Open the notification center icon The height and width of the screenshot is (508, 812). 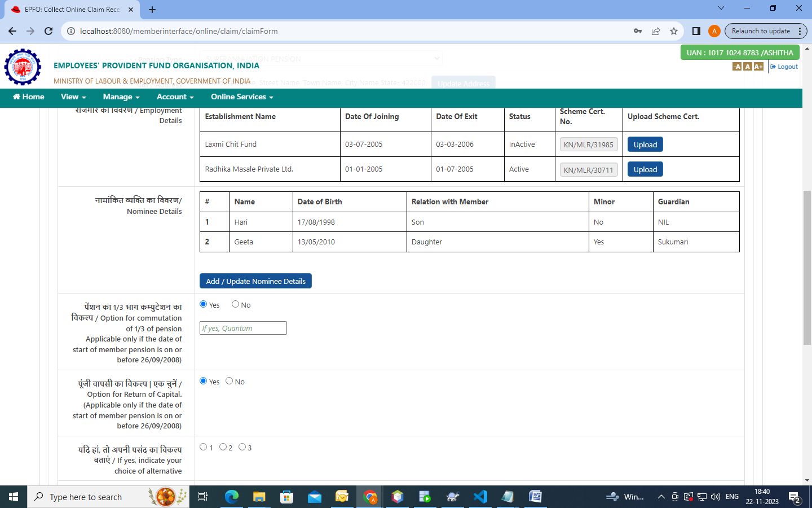pos(795,497)
